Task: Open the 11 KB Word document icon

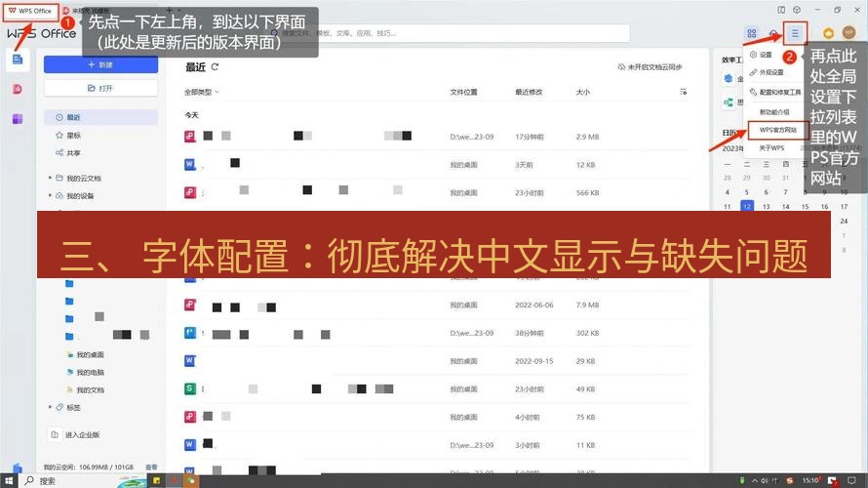Action: (190, 445)
